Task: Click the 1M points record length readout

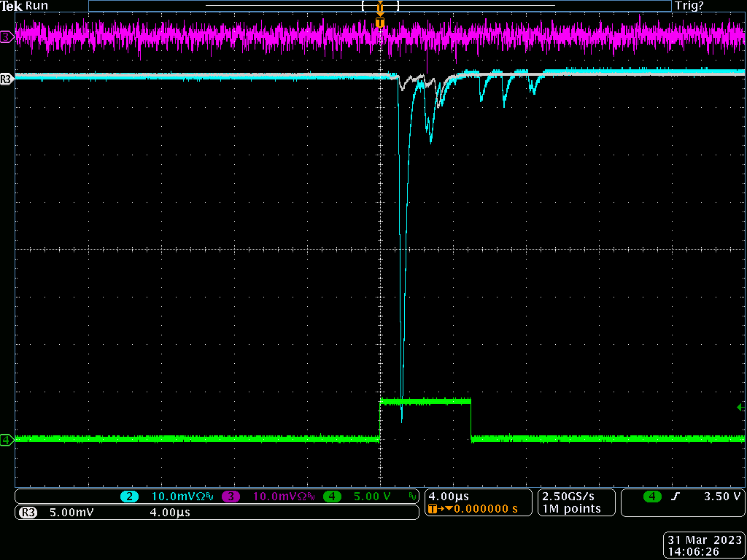Action: tap(571, 509)
